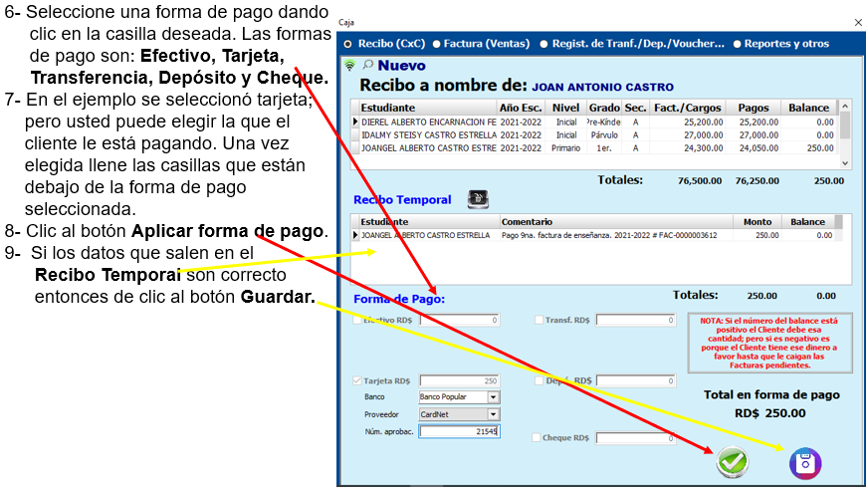Screen dimensions: 868x490
Task: Click the icon next to Recibo Temporal
Action: tap(478, 198)
